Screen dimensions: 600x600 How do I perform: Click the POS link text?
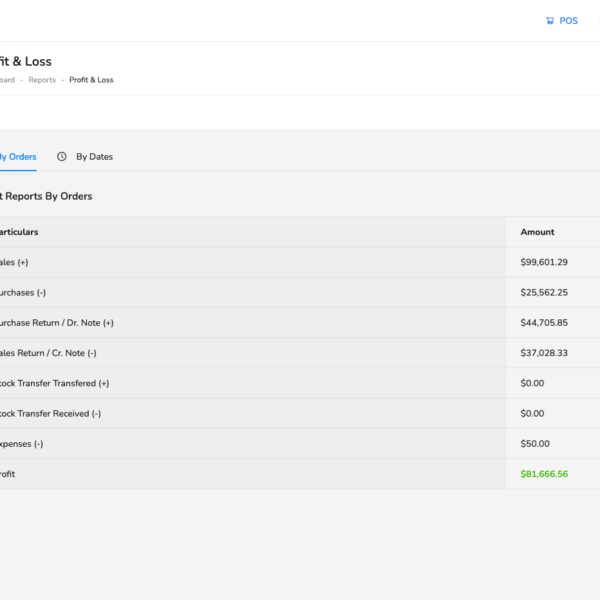pos(568,21)
